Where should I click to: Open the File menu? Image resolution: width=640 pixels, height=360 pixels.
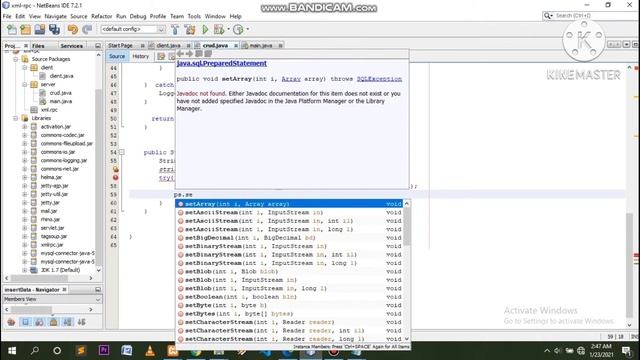7,16
